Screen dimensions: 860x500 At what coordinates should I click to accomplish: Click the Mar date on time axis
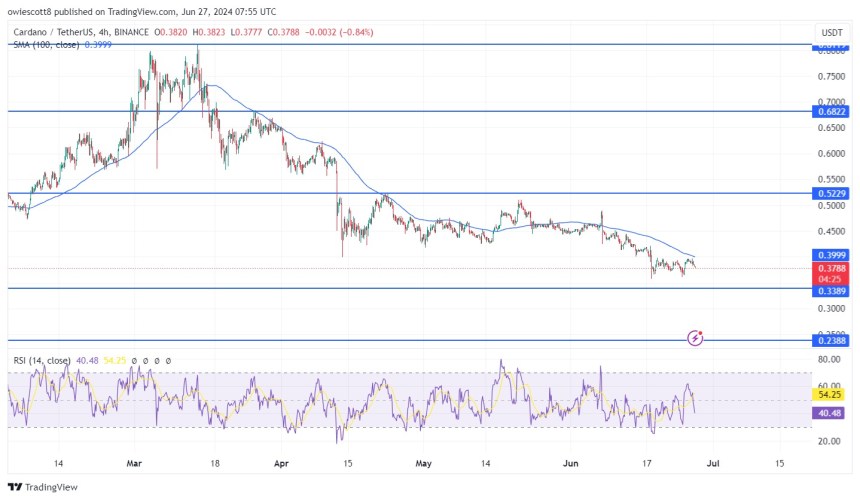click(x=136, y=463)
